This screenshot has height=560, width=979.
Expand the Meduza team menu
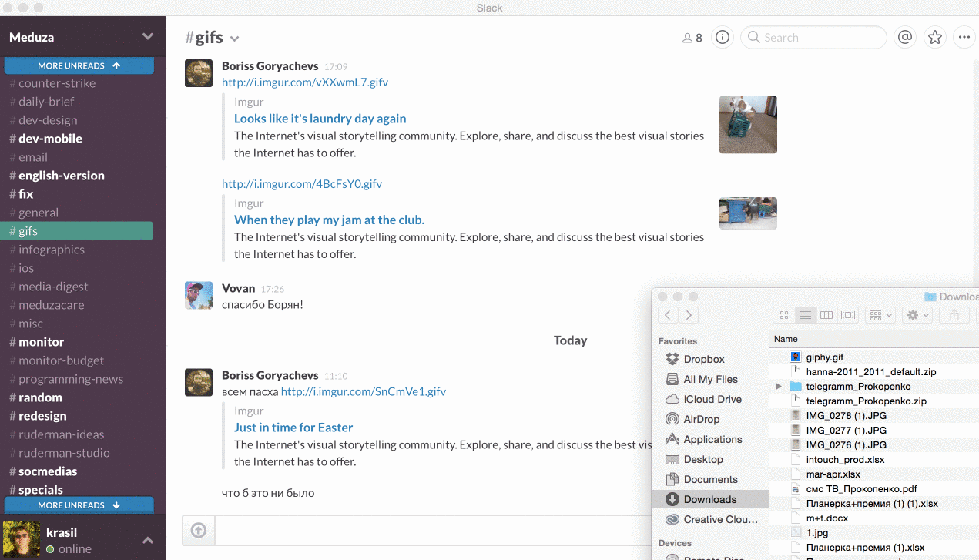(x=148, y=37)
